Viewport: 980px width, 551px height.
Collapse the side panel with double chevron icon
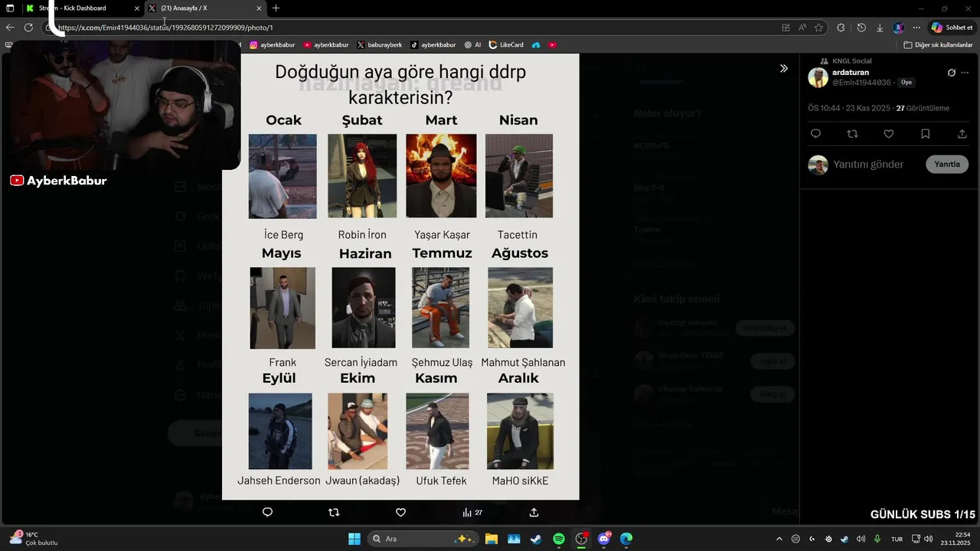tap(784, 68)
